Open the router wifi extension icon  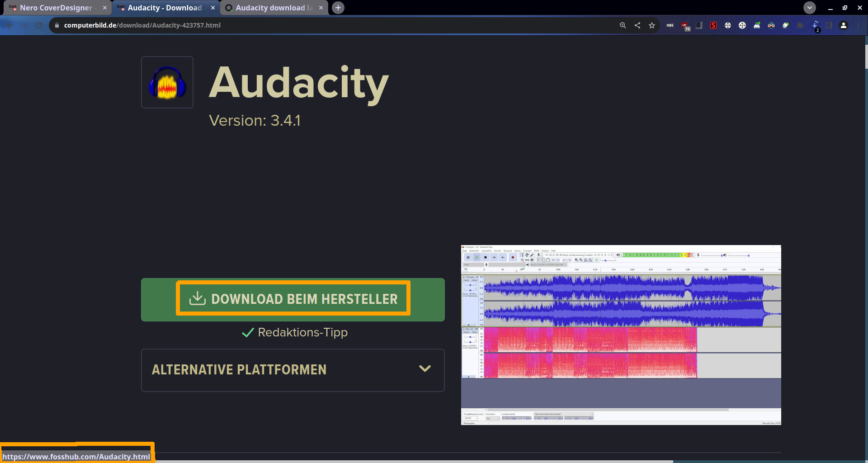pyautogui.click(x=757, y=25)
